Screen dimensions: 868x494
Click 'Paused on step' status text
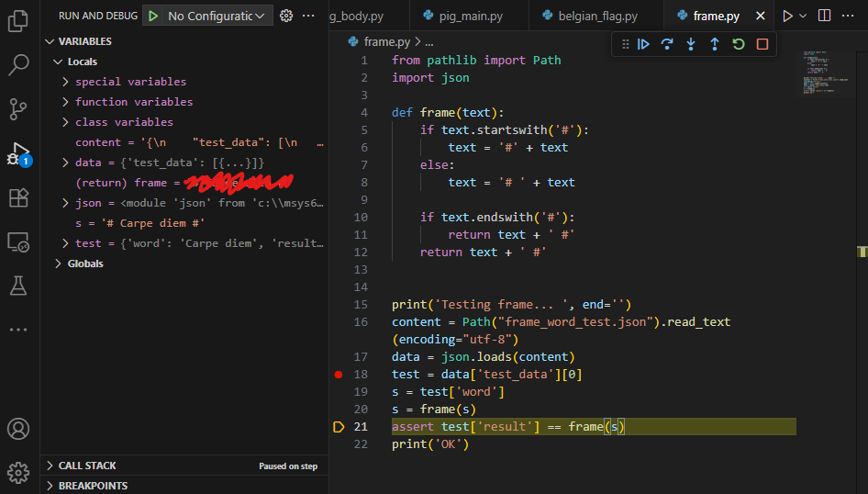(x=288, y=466)
